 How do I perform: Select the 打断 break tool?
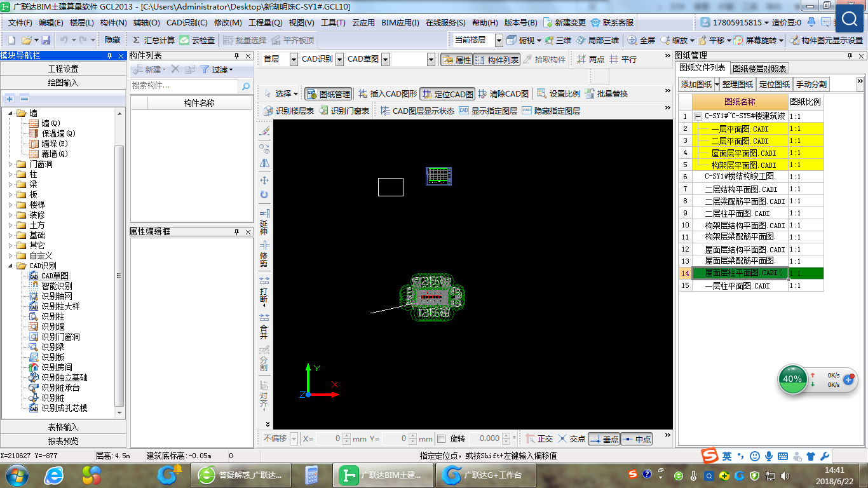[264, 290]
